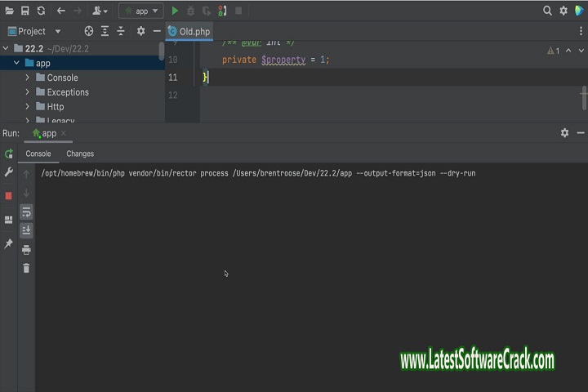
Task: Open Run panel settings gear
Action: [x=564, y=133]
